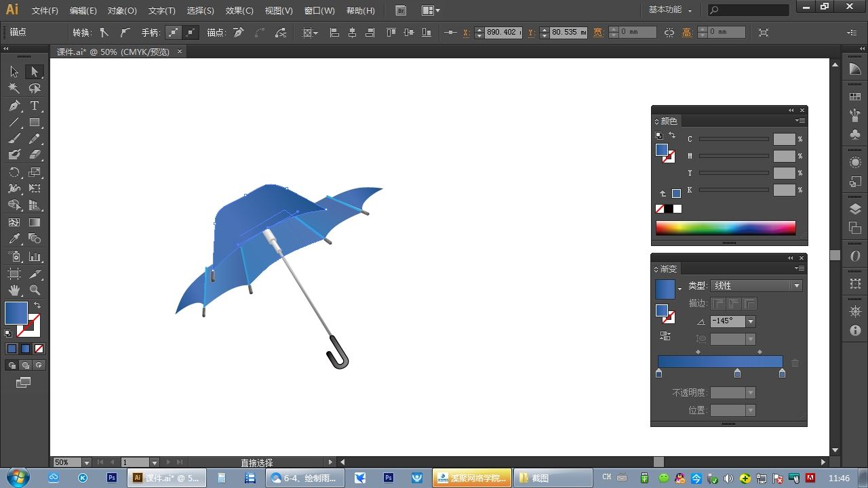Select the Type tool
The width and height of the screenshot is (868, 488).
(35, 106)
